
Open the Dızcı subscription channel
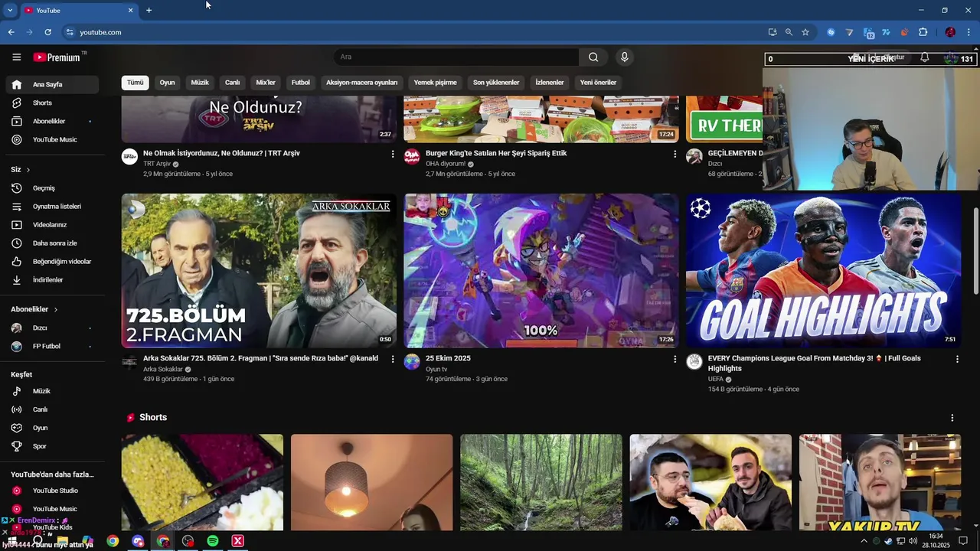click(x=52, y=328)
